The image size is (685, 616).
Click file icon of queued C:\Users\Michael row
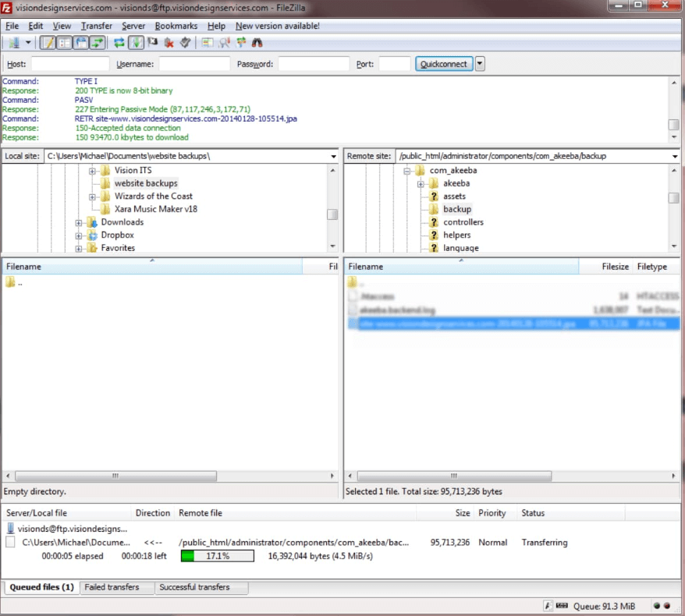point(10,542)
